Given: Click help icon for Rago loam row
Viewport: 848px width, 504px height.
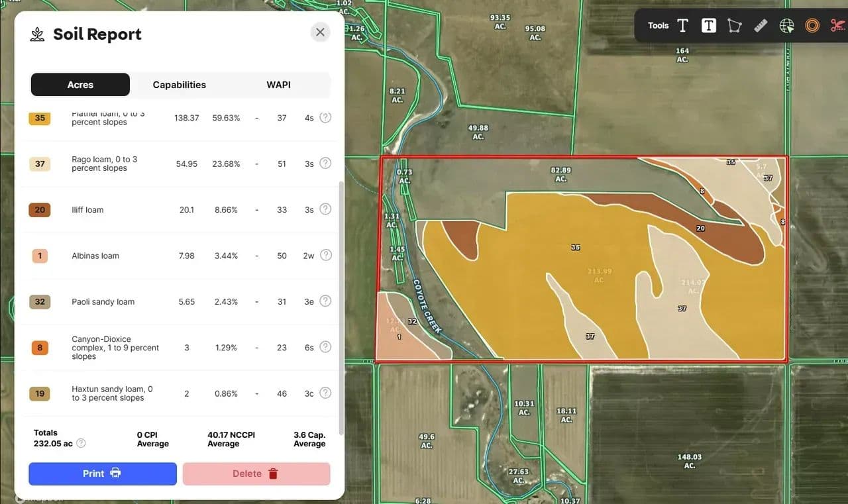Looking at the screenshot, I should pos(325,163).
